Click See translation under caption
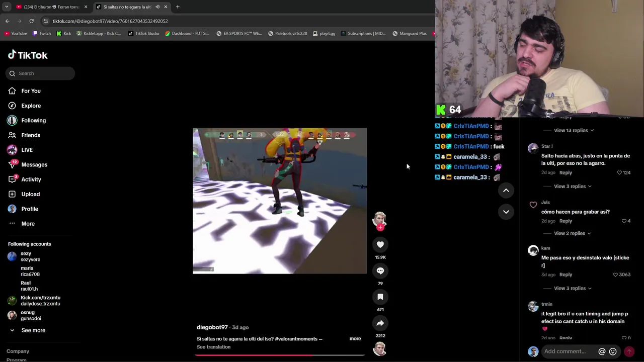The image size is (644, 362). click(213, 347)
